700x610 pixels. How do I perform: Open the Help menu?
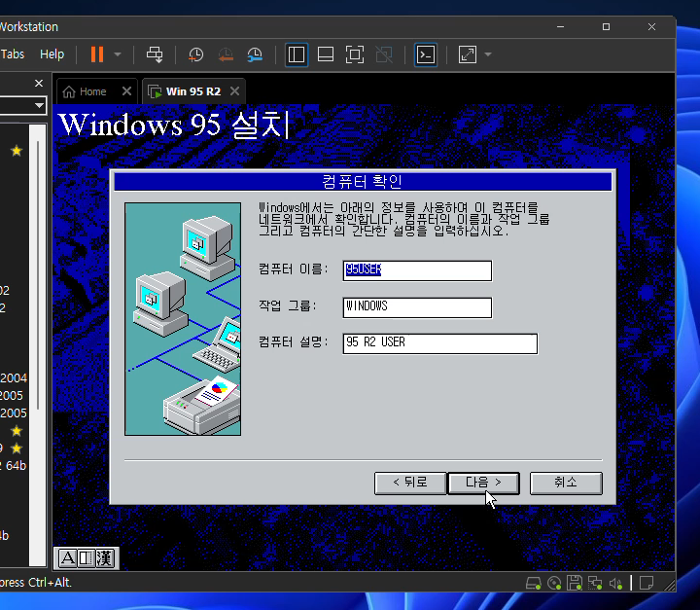click(x=52, y=54)
